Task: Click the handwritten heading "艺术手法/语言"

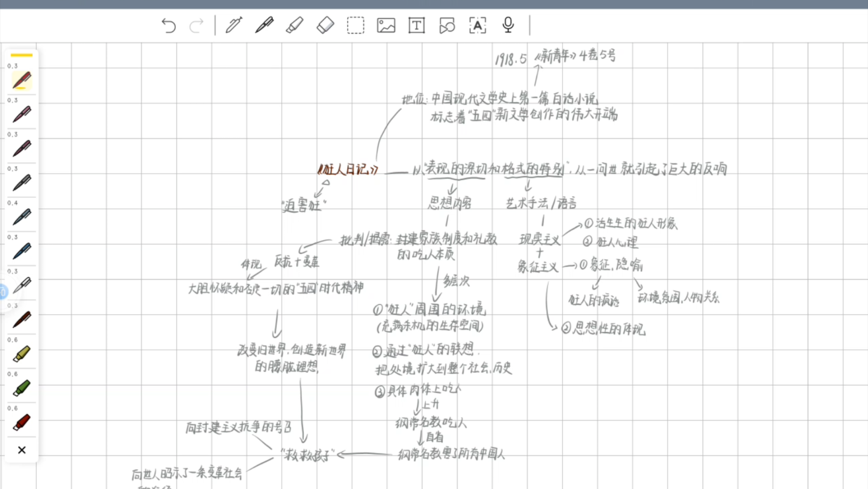Action: [x=541, y=203]
